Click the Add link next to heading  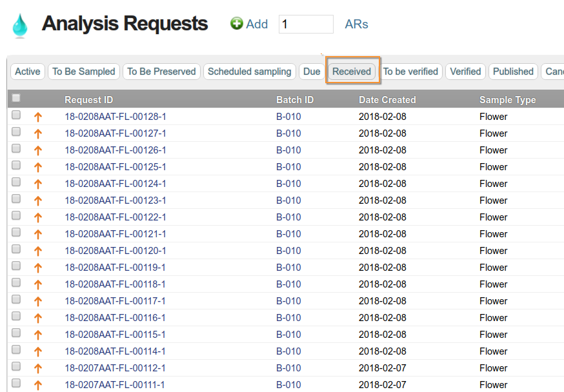click(x=257, y=24)
